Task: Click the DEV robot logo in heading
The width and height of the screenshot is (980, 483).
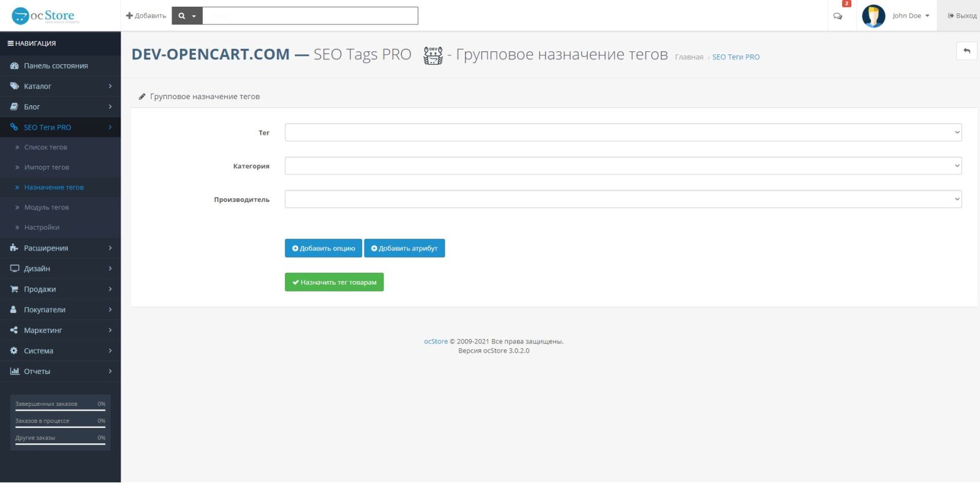Action: [x=433, y=55]
